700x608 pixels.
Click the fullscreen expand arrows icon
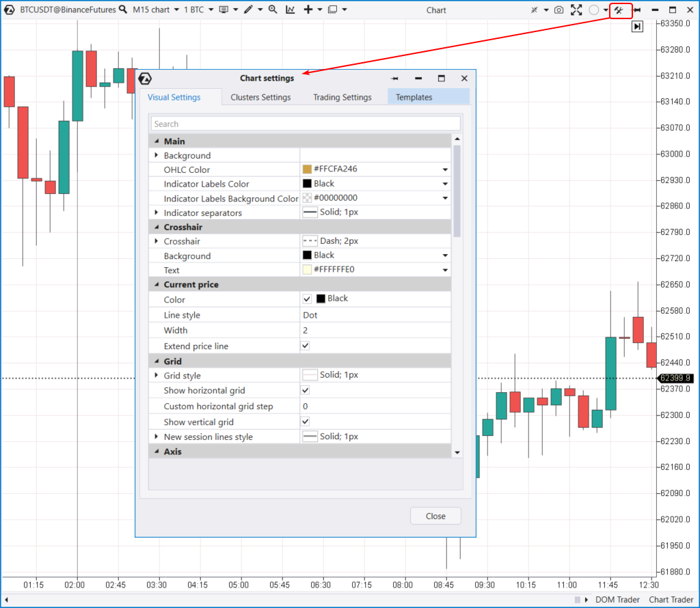pyautogui.click(x=576, y=10)
